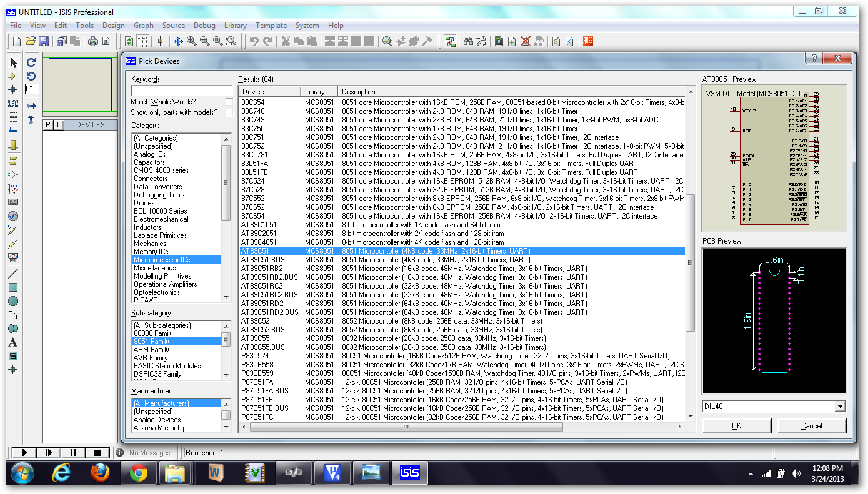Open the Library menu
This screenshot has height=494, width=868.
(235, 26)
